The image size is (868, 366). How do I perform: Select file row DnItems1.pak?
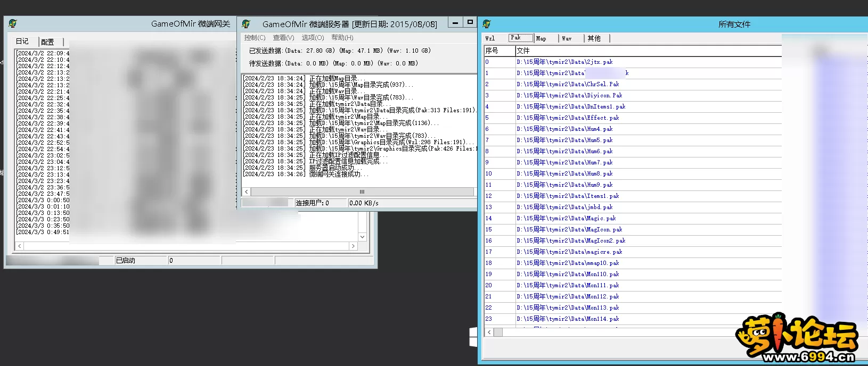pos(633,106)
